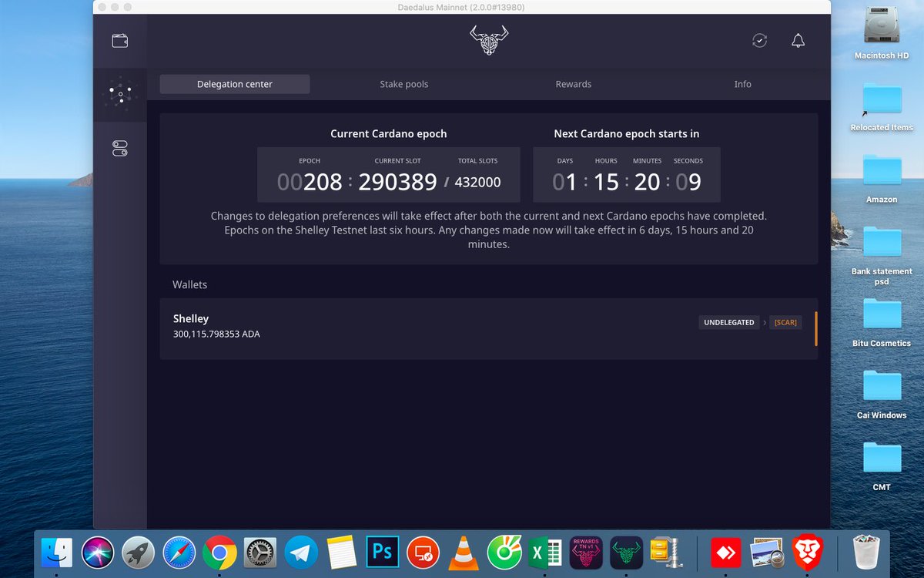Launch Photoshop from the dock
Viewport: 924px width, 578px height.
coord(383,553)
